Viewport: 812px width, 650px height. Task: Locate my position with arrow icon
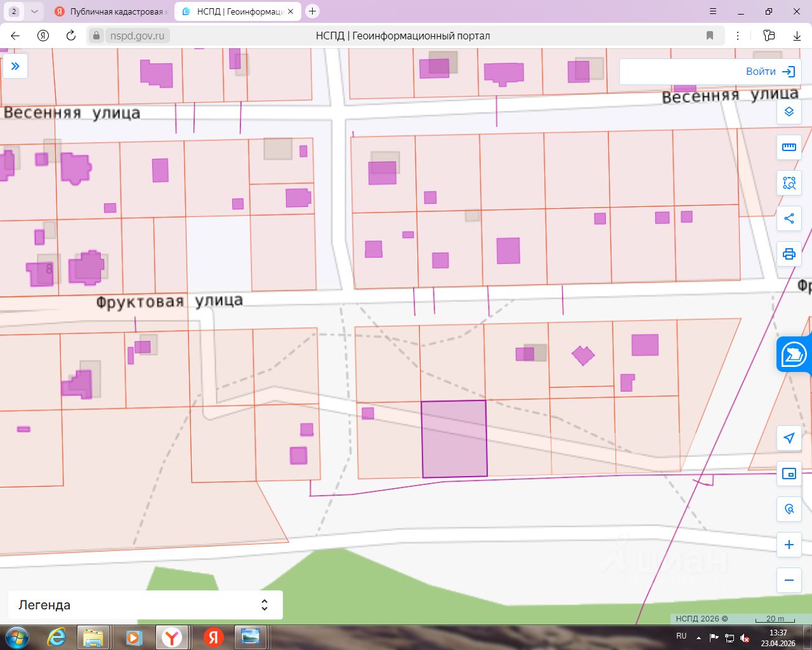click(x=789, y=438)
